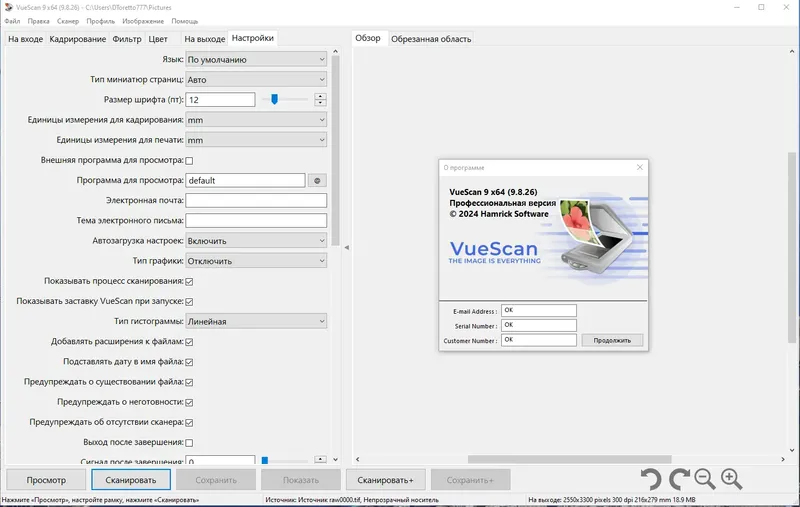Switch to the «На выходе» tab

tap(205, 39)
